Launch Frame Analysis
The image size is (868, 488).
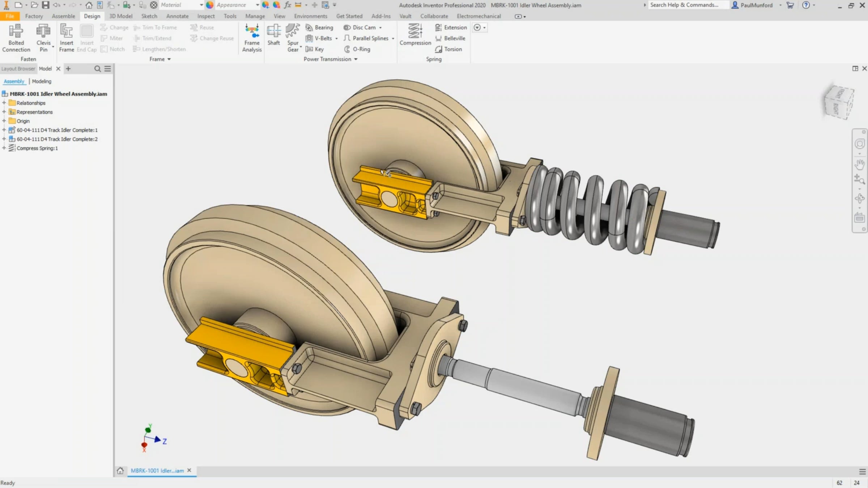pyautogui.click(x=252, y=38)
